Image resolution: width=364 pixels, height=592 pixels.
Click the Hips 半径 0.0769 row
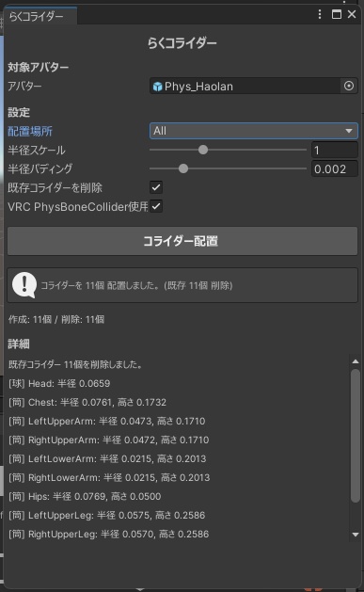coord(85,496)
